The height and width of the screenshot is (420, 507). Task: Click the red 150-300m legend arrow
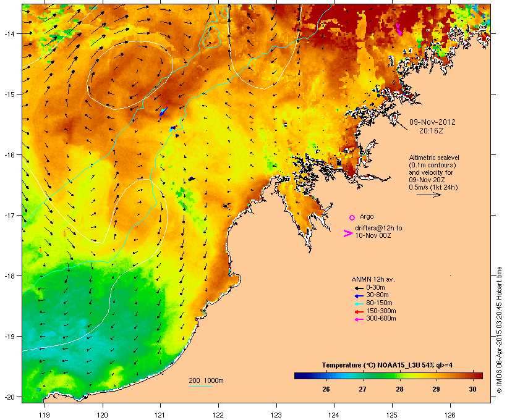tap(359, 312)
